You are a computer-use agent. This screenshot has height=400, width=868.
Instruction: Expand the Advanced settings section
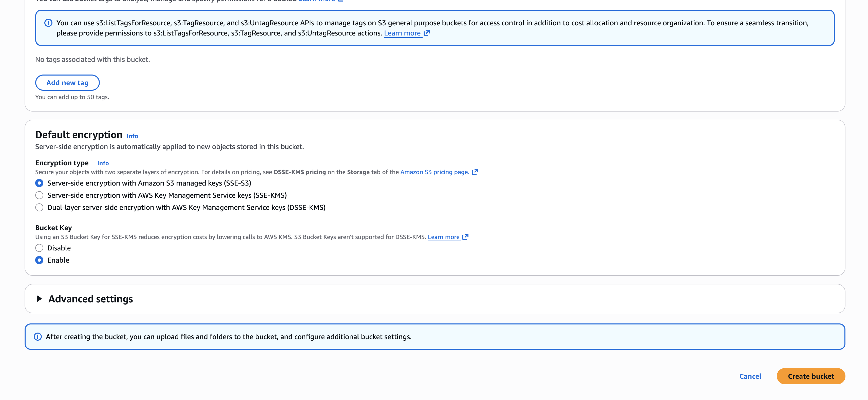(39, 299)
